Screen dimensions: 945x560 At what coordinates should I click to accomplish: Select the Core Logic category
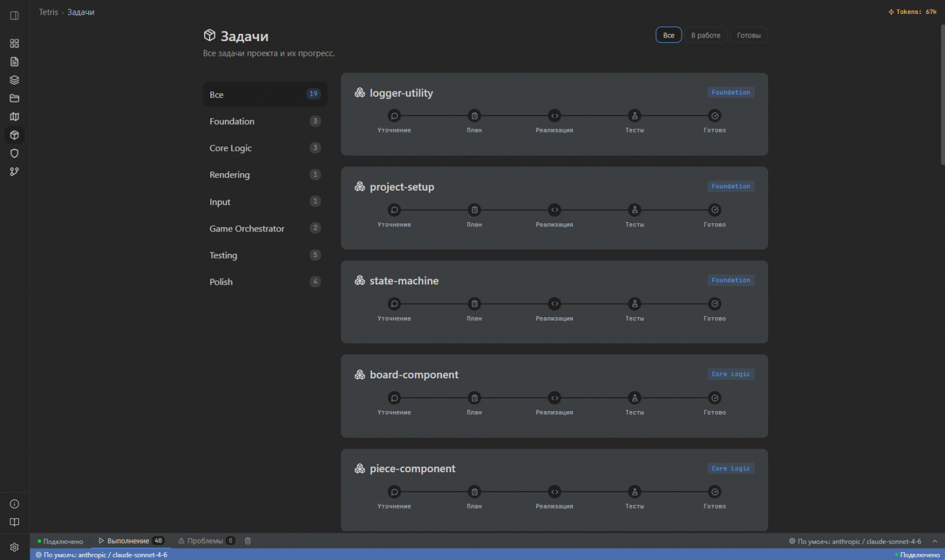point(231,148)
